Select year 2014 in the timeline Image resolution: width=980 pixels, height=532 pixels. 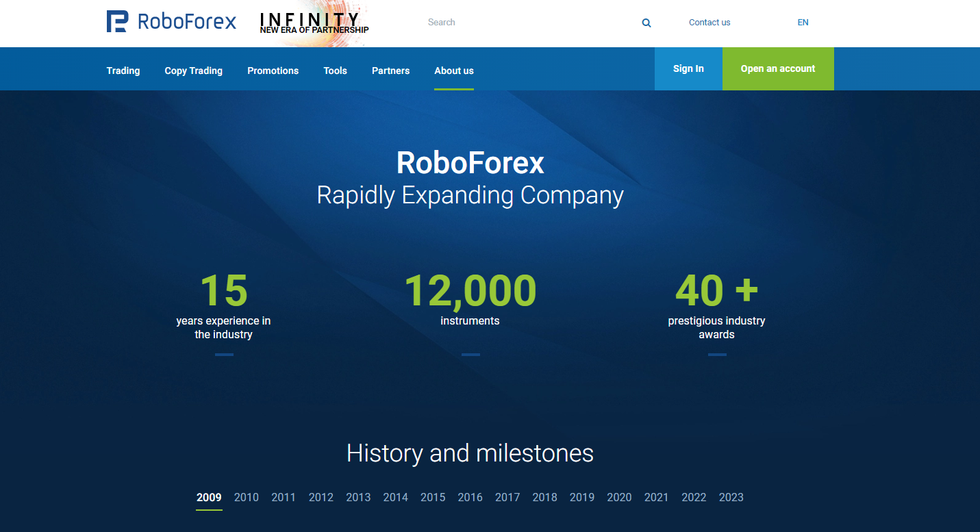pyautogui.click(x=396, y=497)
